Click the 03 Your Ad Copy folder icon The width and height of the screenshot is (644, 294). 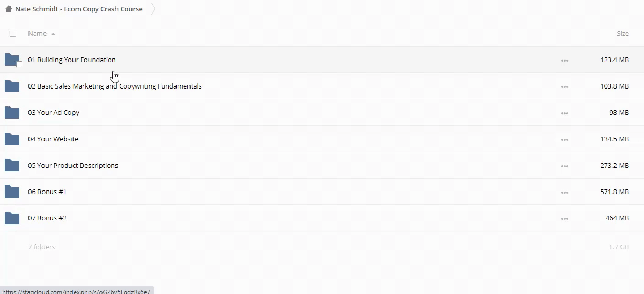coord(11,112)
